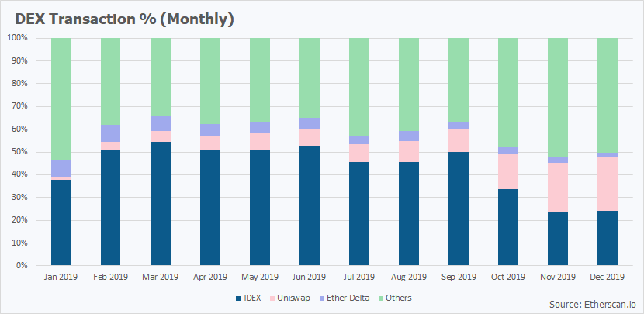Select the Ether Delta segment of the Jan 2019 bar

pos(61,168)
